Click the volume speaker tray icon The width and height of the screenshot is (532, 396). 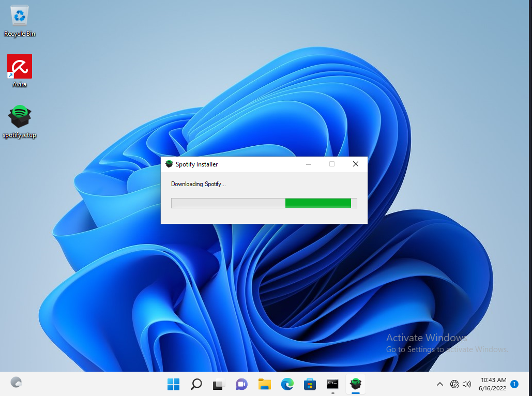click(467, 384)
